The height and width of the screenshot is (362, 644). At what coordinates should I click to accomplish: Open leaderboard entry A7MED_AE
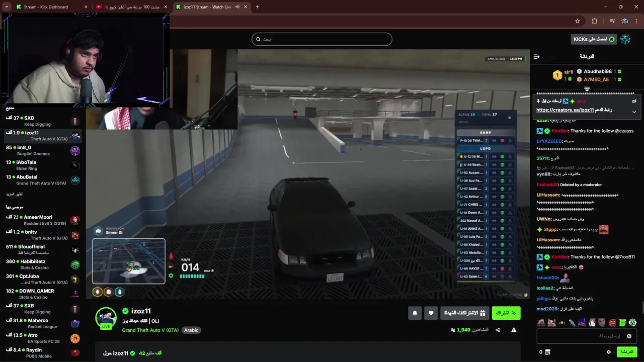(x=596, y=79)
